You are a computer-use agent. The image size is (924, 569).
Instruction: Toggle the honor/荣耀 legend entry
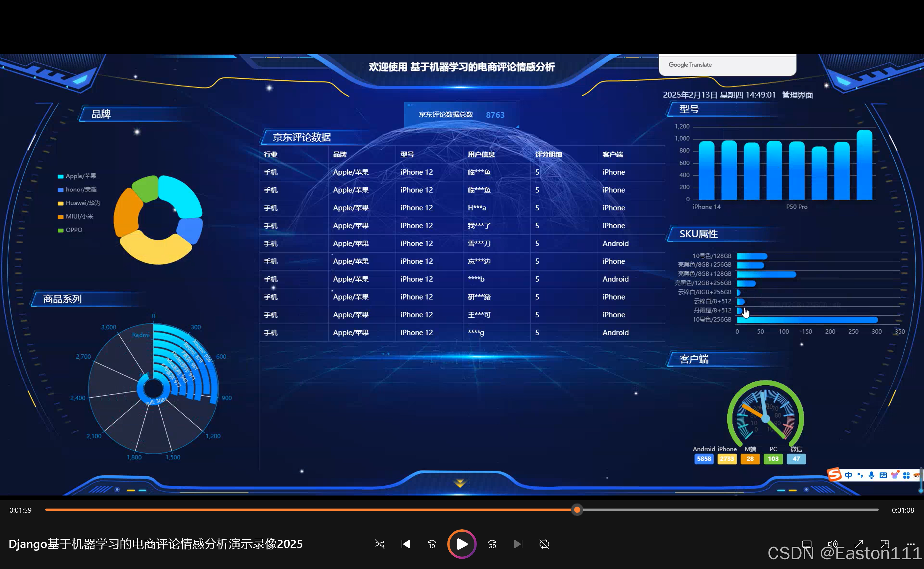77,190
